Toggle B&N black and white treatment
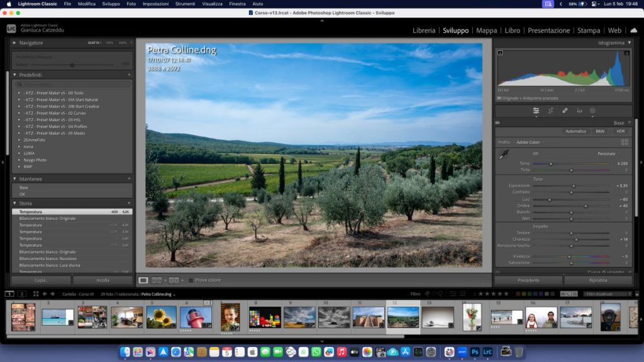 coord(600,131)
